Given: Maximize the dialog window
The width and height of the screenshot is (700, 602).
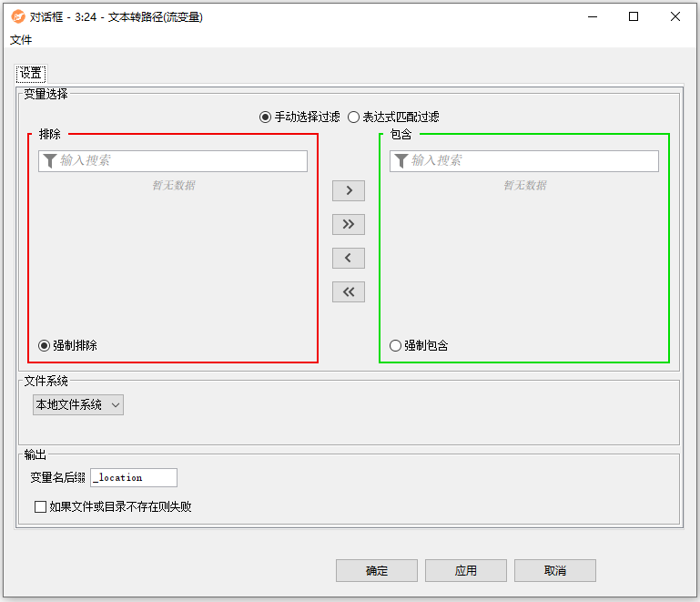Looking at the screenshot, I should pyautogui.click(x=634, y=17).
